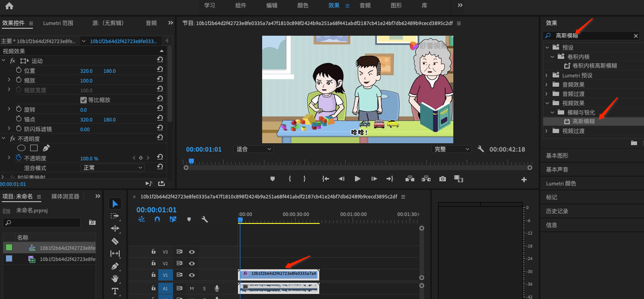644x299 pixels.
Task: Collapse the 模糊与锐化 folder
Action: 552,112
